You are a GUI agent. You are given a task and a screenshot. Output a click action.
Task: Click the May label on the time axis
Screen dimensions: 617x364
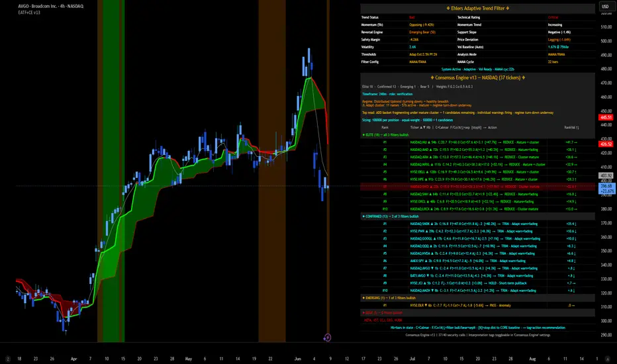point(189,359)
